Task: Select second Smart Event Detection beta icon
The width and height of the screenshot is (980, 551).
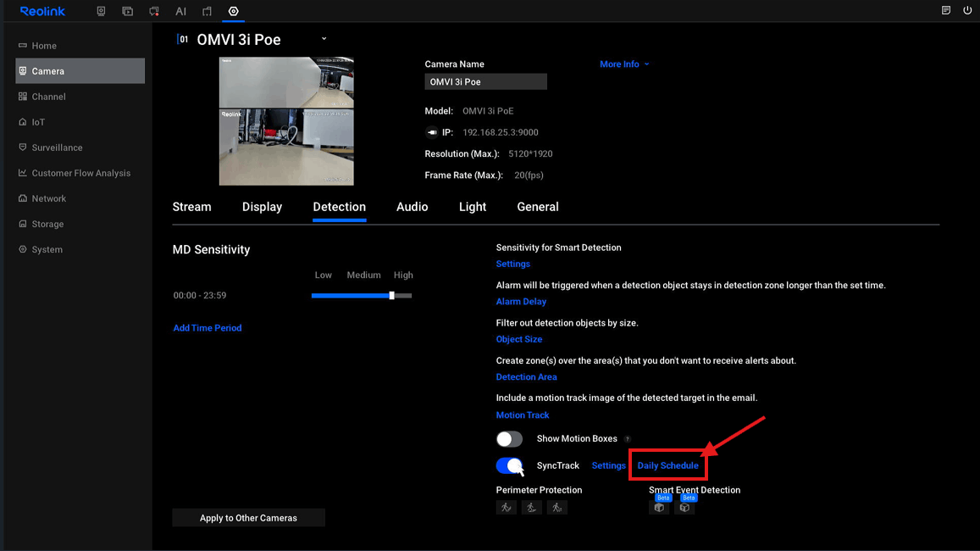Action: tap(685, 507)
